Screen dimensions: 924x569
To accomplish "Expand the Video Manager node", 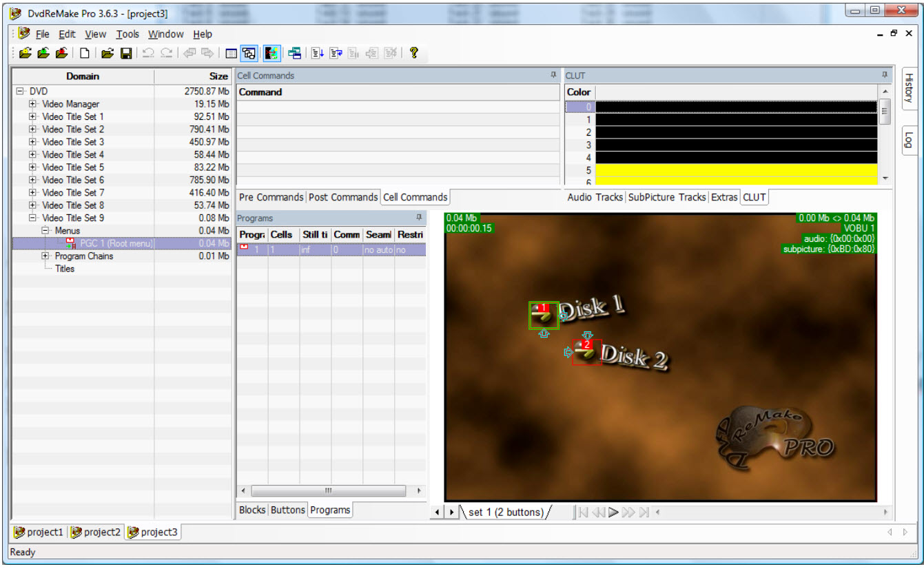I will click(32, 104).
